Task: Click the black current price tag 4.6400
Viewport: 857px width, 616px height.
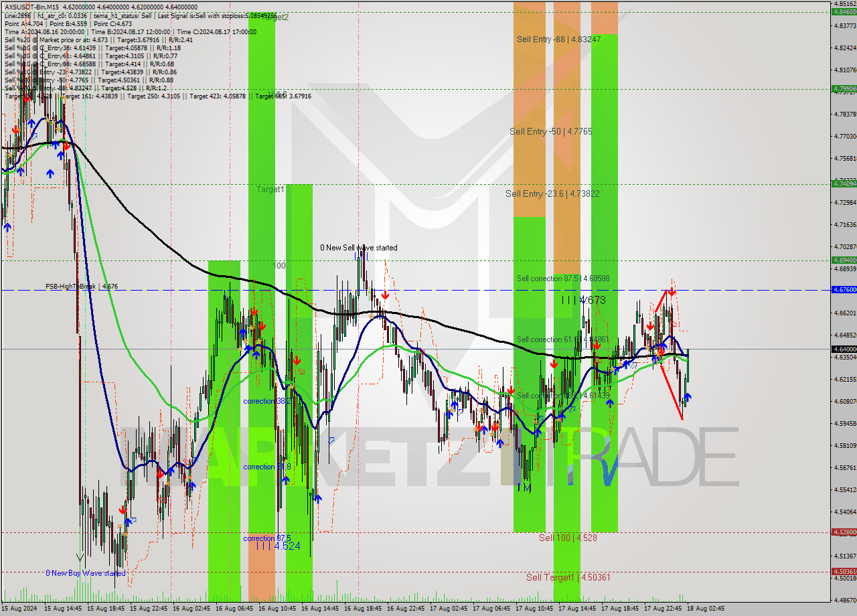Action: (x=844, y=349)
